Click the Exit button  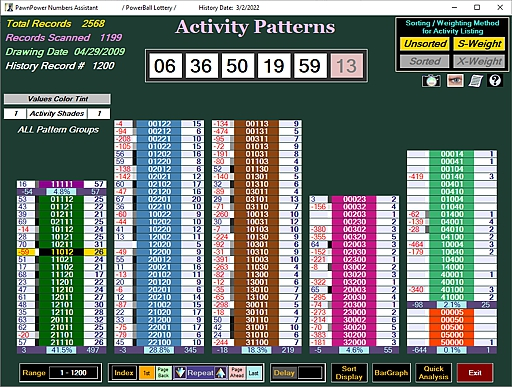475,373
